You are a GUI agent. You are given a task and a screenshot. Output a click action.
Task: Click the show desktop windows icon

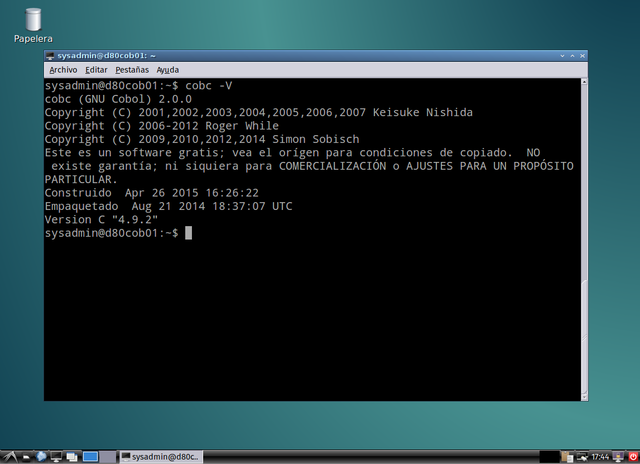(x=72, y=457)
